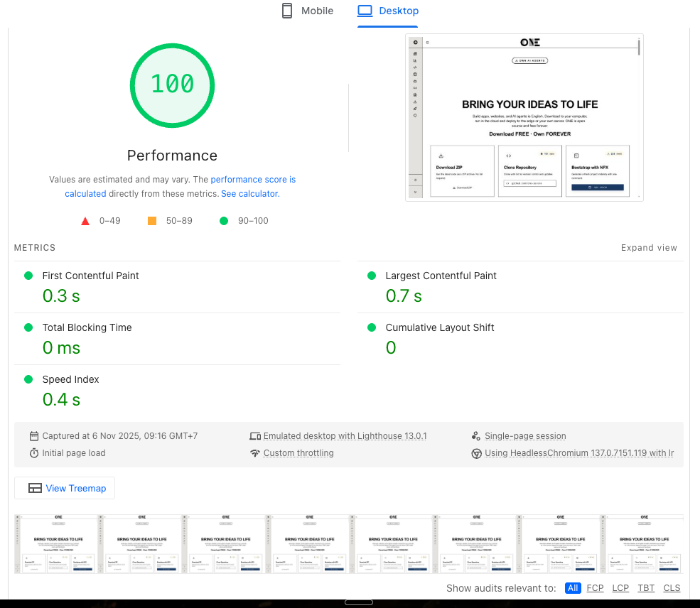Click the treemap icon inside View Treemap button
Image resolution: width=700 pixels, height=608 pixels.
(x=35, y=488)
